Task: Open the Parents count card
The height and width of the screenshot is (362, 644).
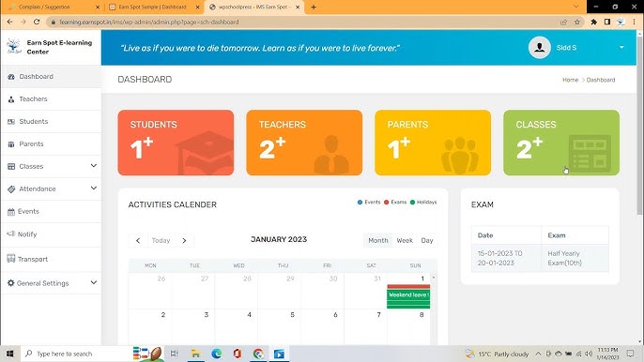Action: point(433,143)
